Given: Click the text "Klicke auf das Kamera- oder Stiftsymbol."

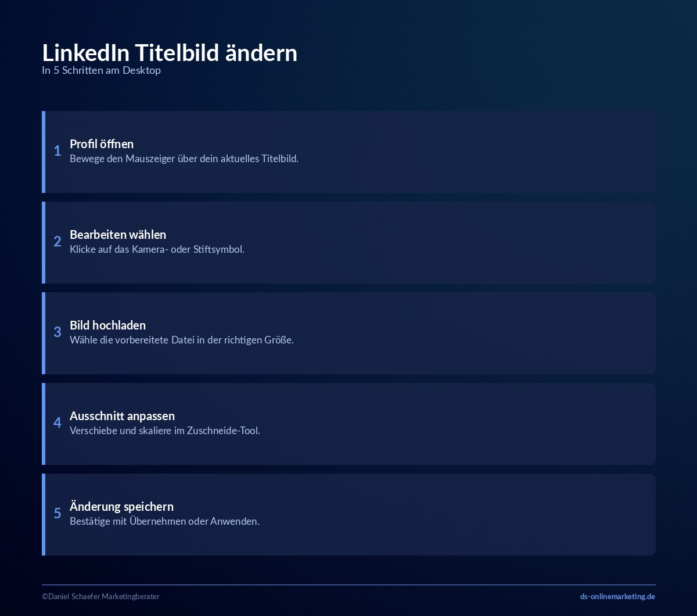Looking at the screenshot, I should click(x=157, y=249).
